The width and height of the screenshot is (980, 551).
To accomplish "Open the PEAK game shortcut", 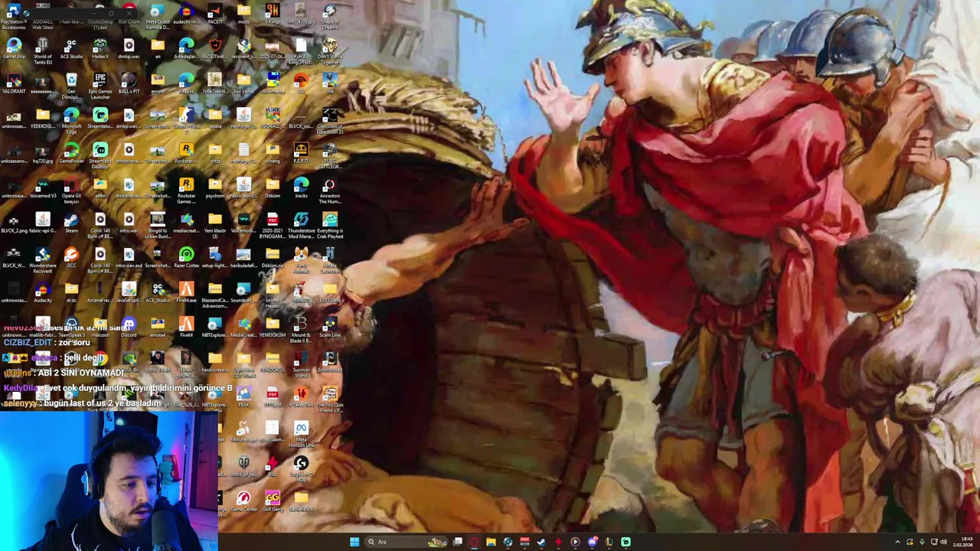I will [x=243, y=396].
